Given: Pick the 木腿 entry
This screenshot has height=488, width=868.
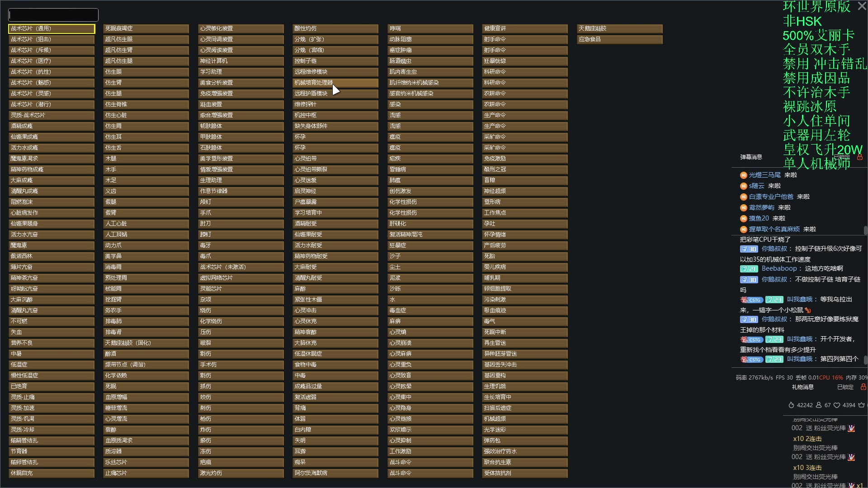Looking at the screenshot, I should coord(146,159).
